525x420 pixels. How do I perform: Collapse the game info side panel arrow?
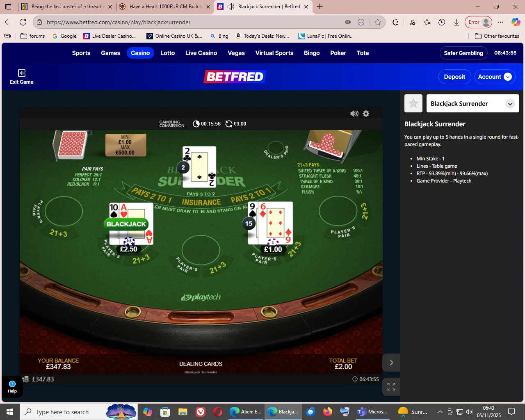click(x=391, y=363)
